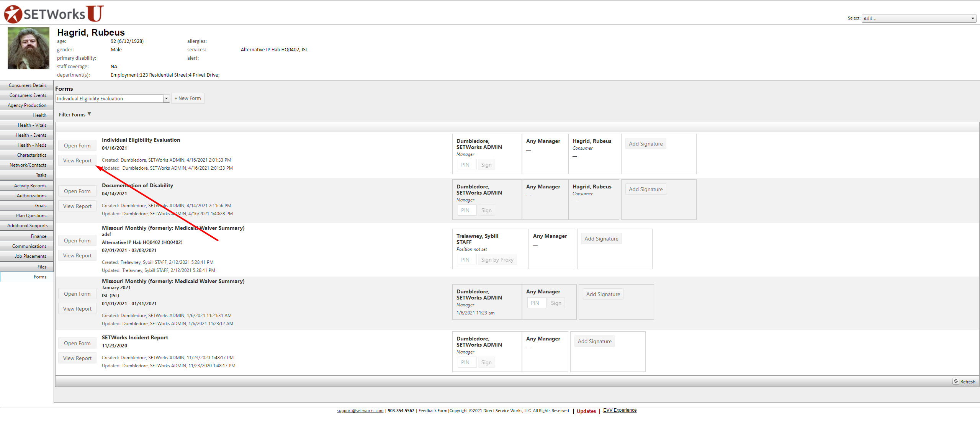Screen dimensions: 980x437
Task: Click the SETWorks U logo
Action: 54,14
